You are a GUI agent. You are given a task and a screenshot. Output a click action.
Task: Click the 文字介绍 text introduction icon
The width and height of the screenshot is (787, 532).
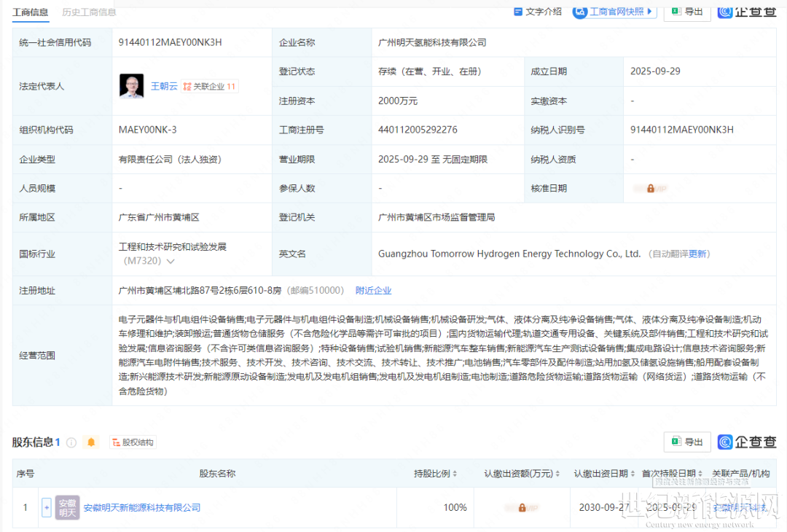518,12
